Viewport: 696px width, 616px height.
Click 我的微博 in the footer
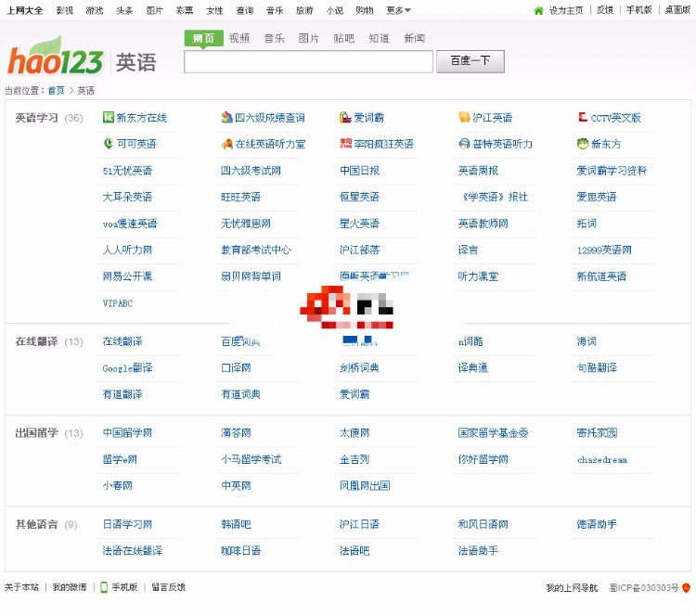[70, 587]
